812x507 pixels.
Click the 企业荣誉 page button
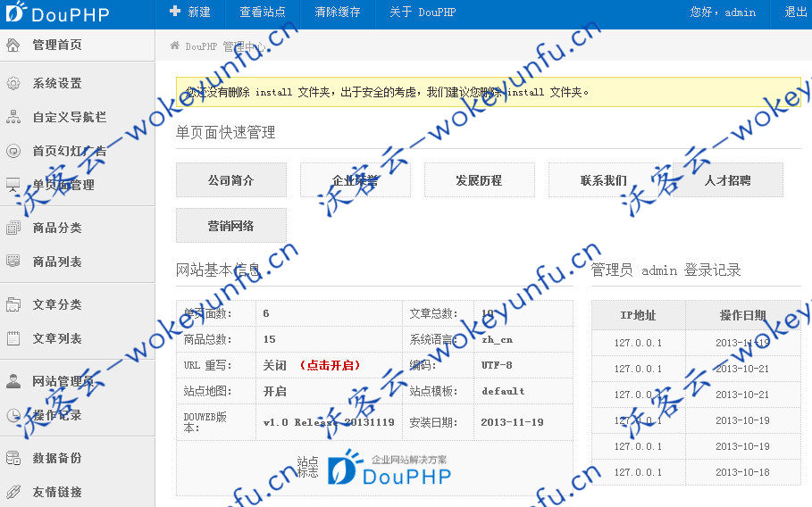pyautogui.click(x=356, y=180)
